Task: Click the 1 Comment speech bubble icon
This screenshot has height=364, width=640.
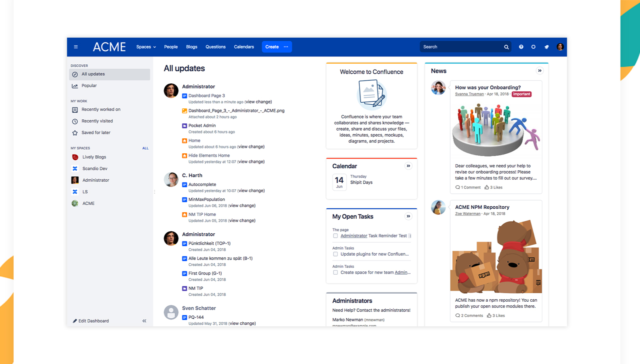Action: (x=458, y=187)
